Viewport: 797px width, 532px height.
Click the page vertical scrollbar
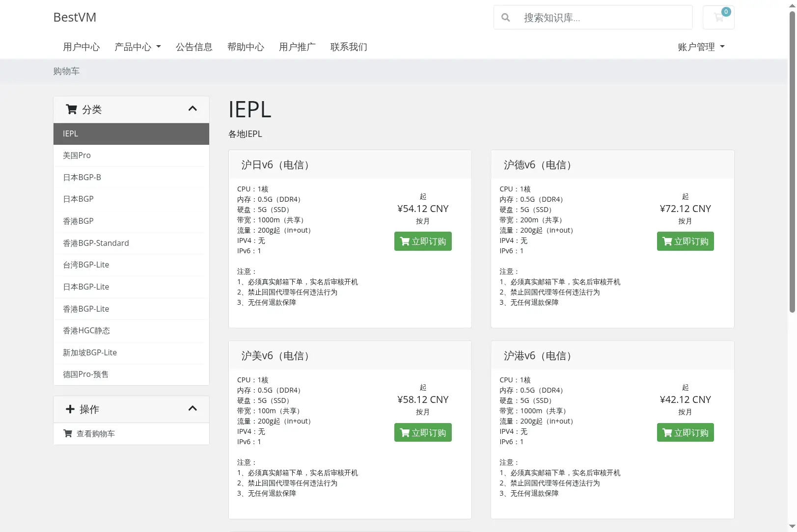click(792, 162)
